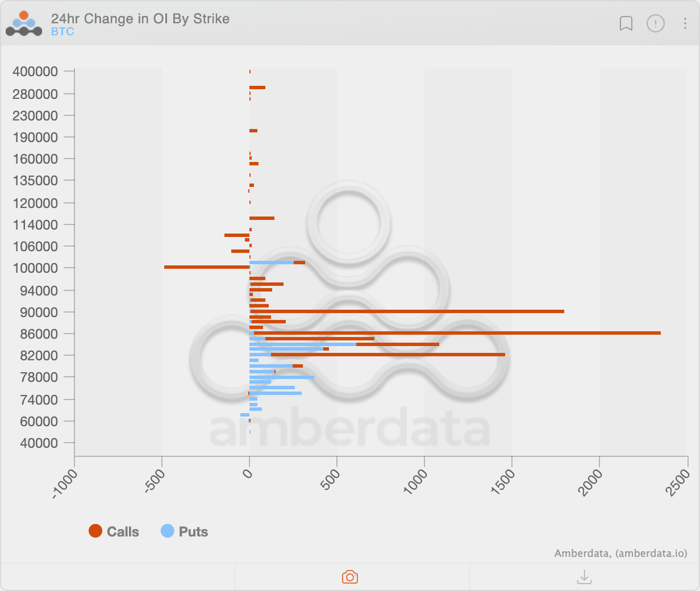700x591 pixels.
Task: Select the chart title 24hr Change in OI
Action: [140, 19]
